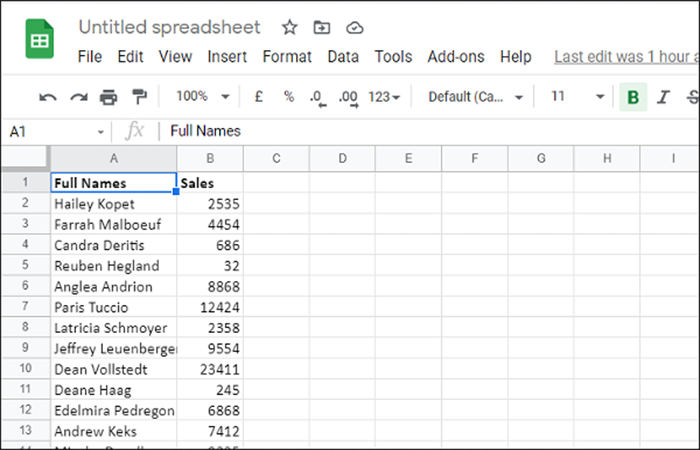
Task: Toggle bold formatting
Action: [x=633, y=97]
